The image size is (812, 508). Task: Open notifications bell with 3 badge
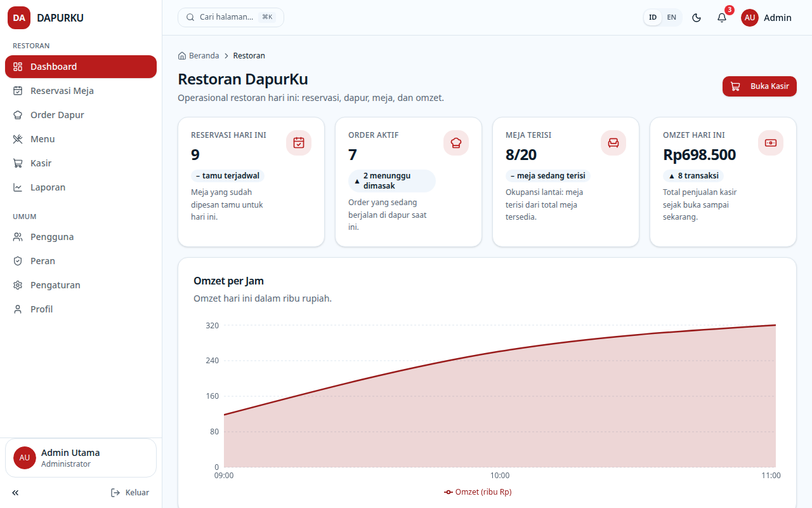[x=722, y=18]
